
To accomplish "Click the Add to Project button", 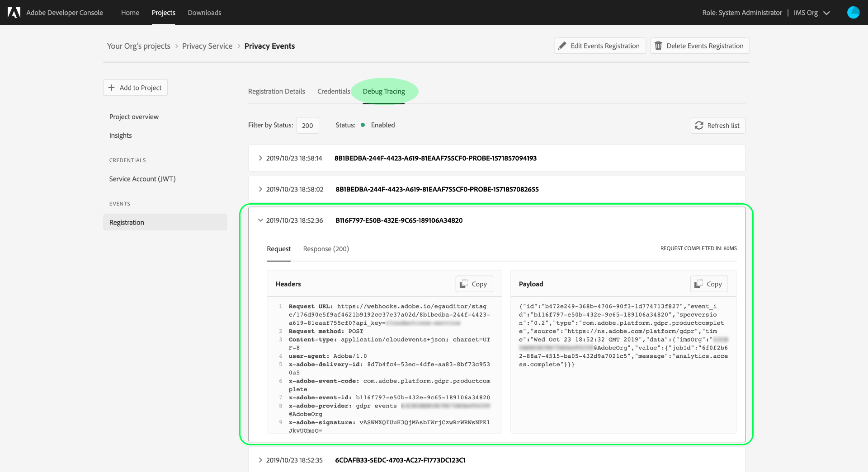I will pyautogui.click(x=136, y=88).
